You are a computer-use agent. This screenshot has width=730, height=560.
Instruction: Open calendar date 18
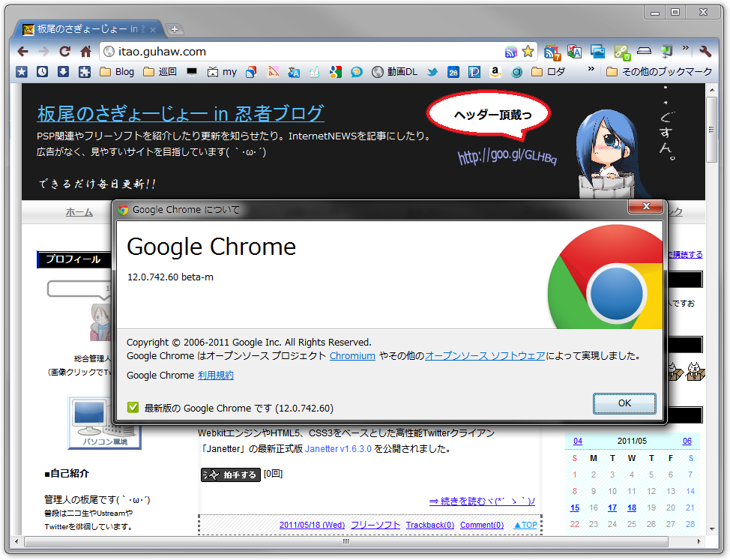632,508
